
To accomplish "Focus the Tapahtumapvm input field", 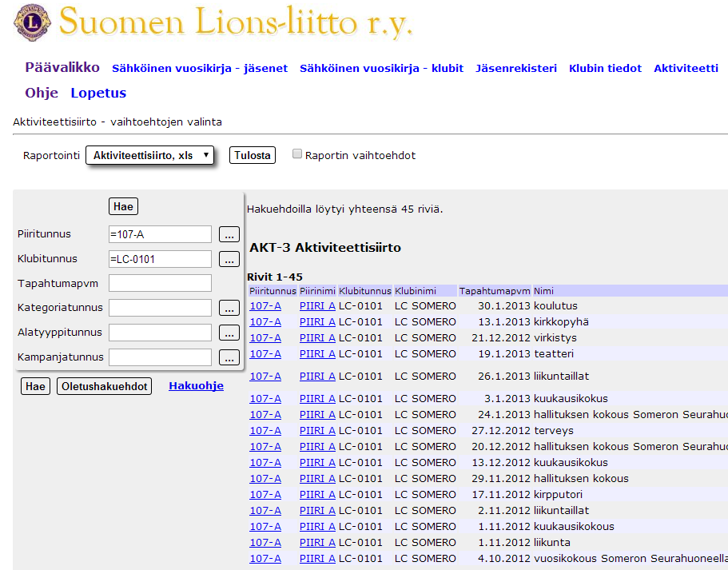I will click(160, 283).
